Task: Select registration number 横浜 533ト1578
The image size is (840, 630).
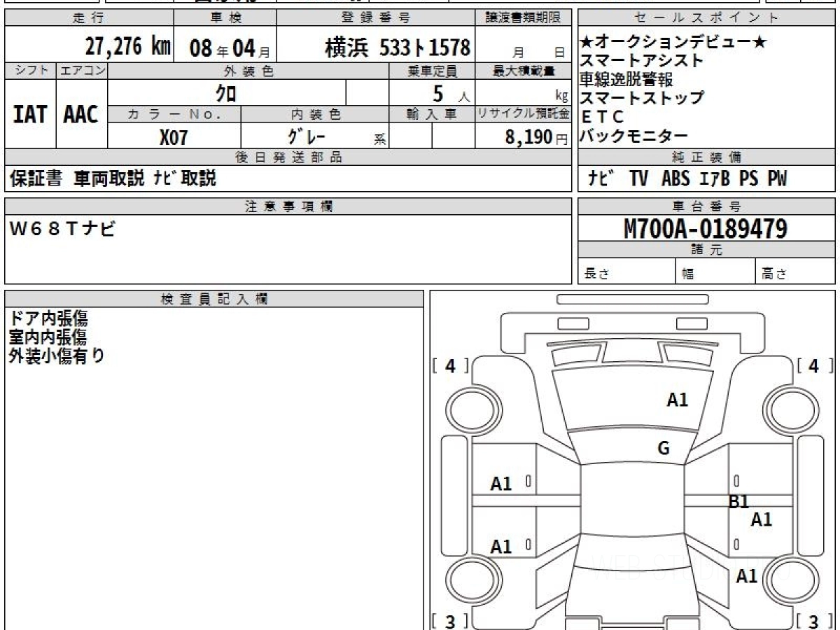Action: coord(398,48)
